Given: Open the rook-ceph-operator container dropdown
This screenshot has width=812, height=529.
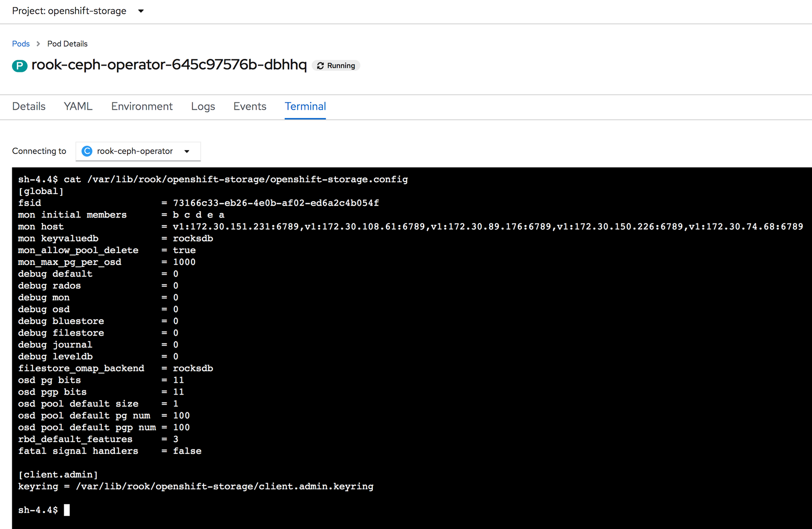Looking at the screenshot, I should 138,151.
